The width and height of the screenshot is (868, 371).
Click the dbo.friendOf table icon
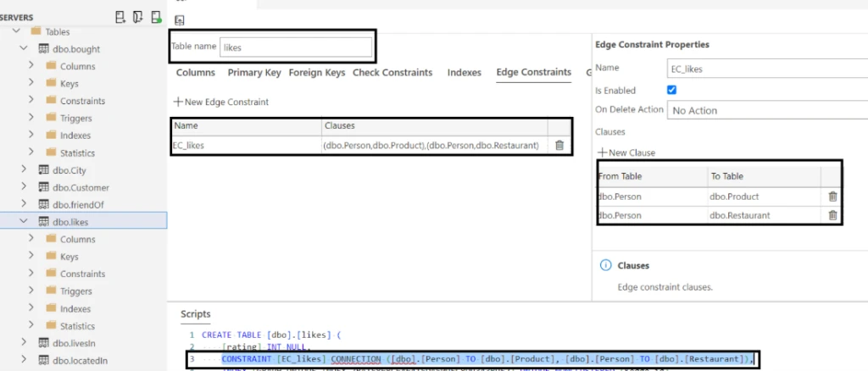pyautogui.click(x=44, y=204)
